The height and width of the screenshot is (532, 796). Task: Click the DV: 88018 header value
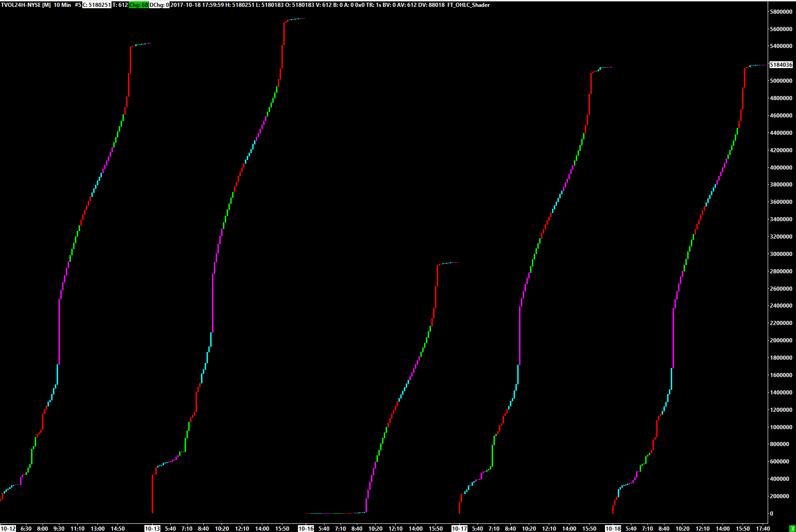pyautogui.click(x=431, y=5)
